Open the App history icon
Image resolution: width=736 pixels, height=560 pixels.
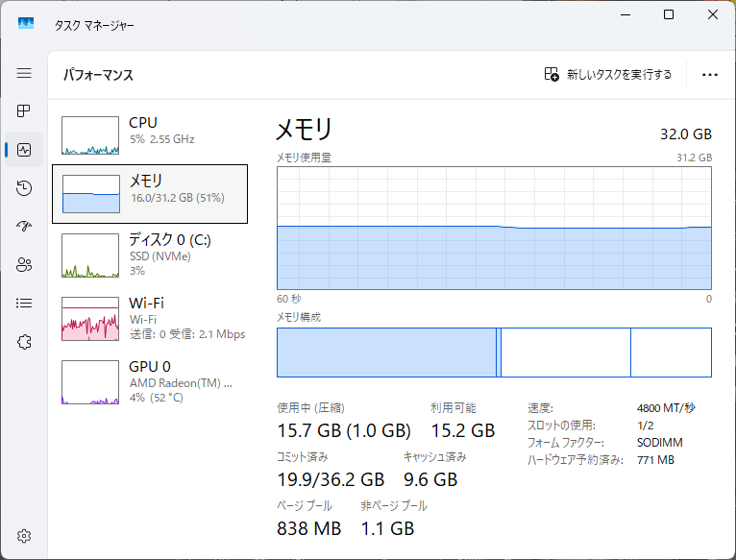pos(24,188)
